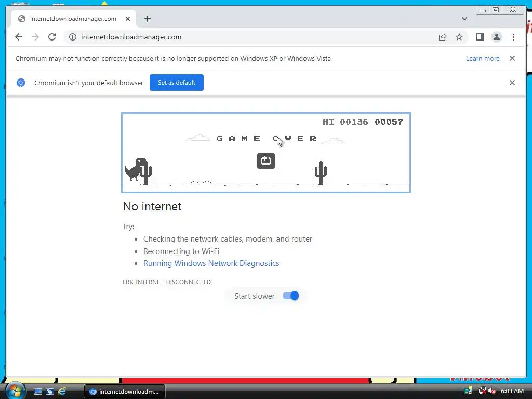Close the internetdownloadmanager.com tab
532x399 pixels.
click(128, 19)
